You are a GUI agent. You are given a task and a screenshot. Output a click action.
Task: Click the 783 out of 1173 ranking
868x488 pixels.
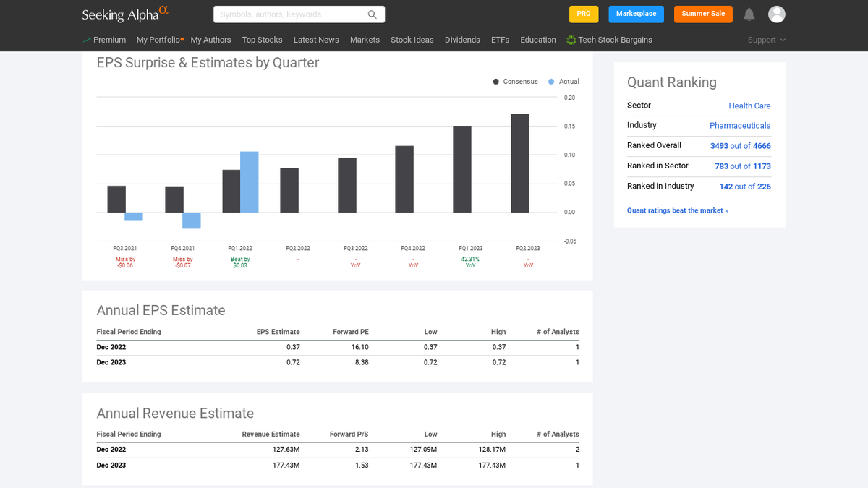click(743, 166)
